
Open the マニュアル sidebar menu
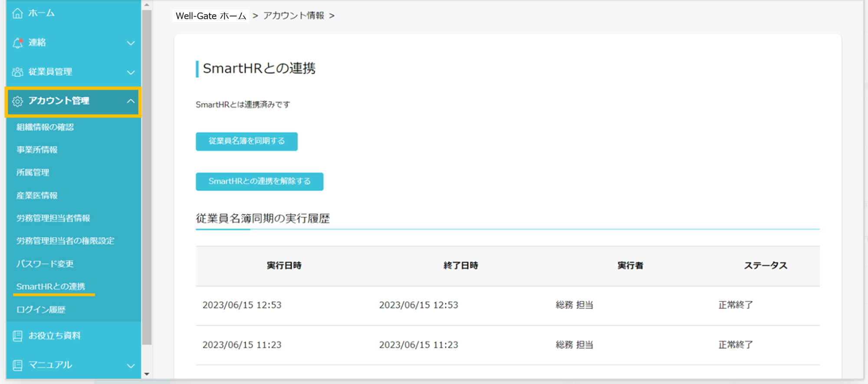(x=74, y=365)
